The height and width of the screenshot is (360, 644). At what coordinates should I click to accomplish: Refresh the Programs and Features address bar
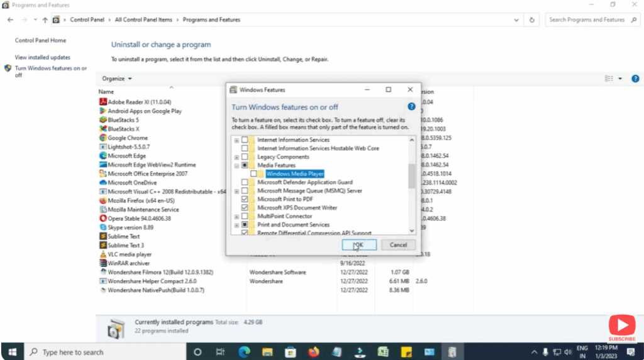[532, 19]
